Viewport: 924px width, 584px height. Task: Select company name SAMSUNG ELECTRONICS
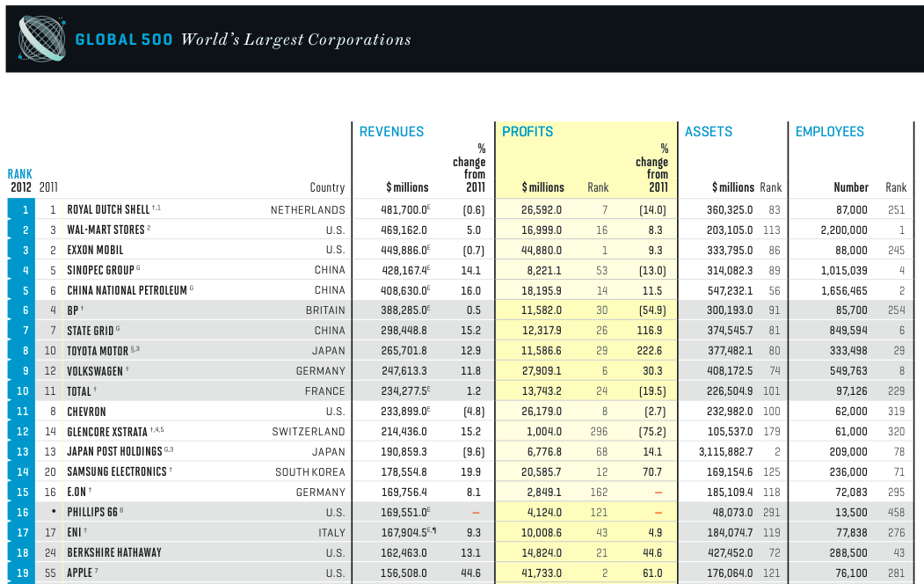(117, 472)
